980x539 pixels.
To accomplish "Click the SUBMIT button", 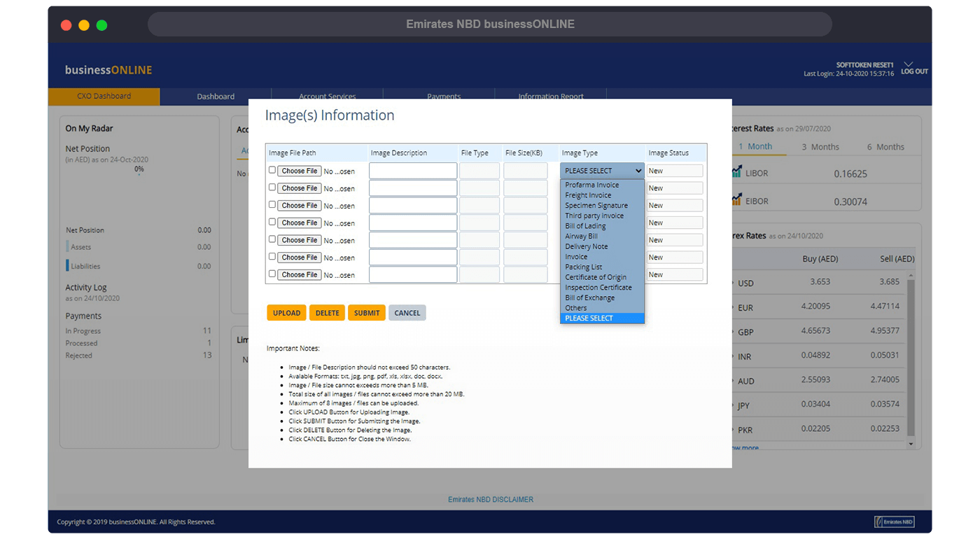I will 366,313.
